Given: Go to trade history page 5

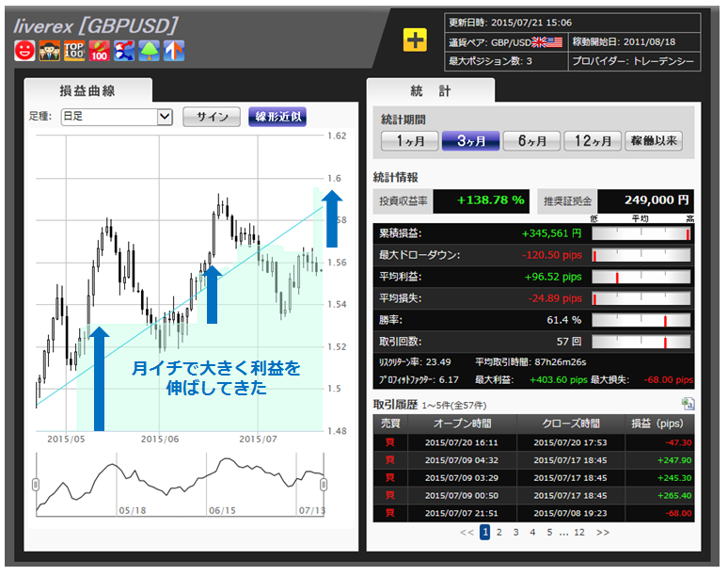Looking at the screenshot, I should click(549, 533).
